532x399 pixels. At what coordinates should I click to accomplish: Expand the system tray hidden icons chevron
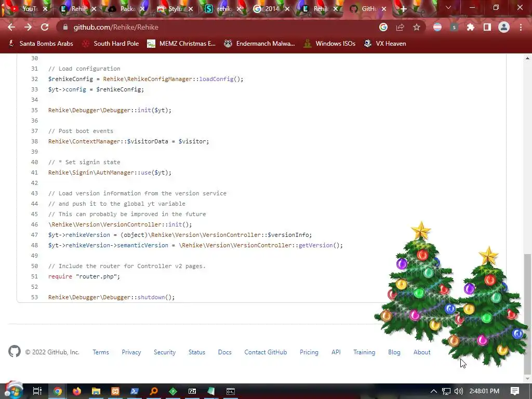434,391
